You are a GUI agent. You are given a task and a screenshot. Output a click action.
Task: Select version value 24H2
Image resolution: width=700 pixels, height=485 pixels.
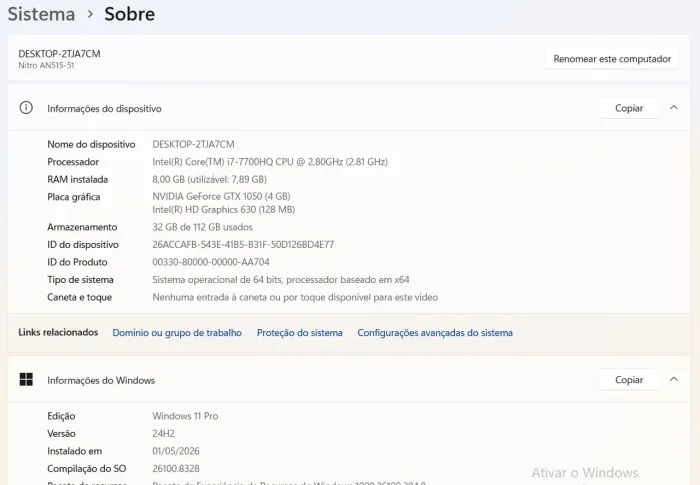(163, 433)
